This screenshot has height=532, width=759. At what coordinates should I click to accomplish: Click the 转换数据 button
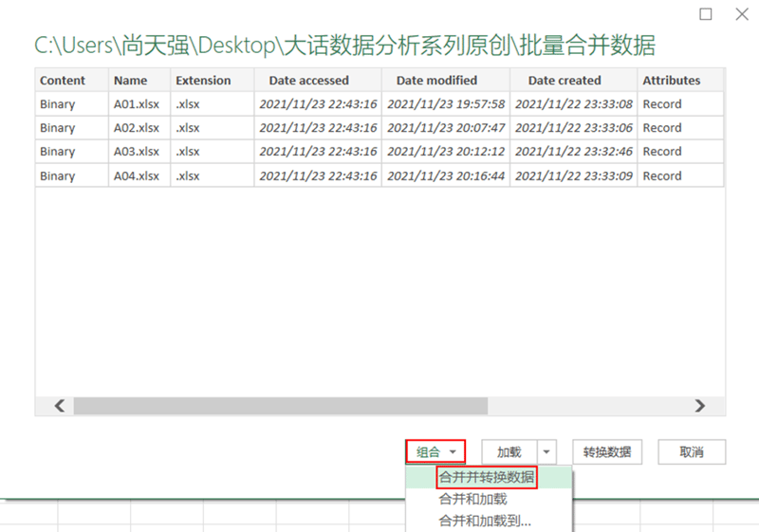pyautogui.click(x=607, y=452)
